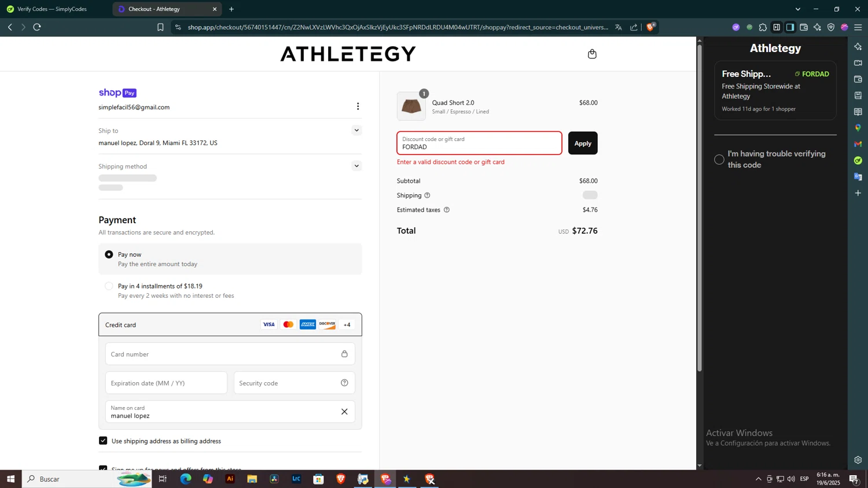Show the four additional card types
The width and height of the screenshot is (868, 488).
point(347,324)
